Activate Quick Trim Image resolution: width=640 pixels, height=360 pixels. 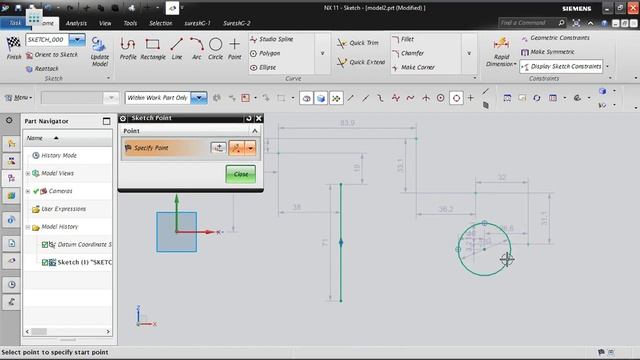358,43
